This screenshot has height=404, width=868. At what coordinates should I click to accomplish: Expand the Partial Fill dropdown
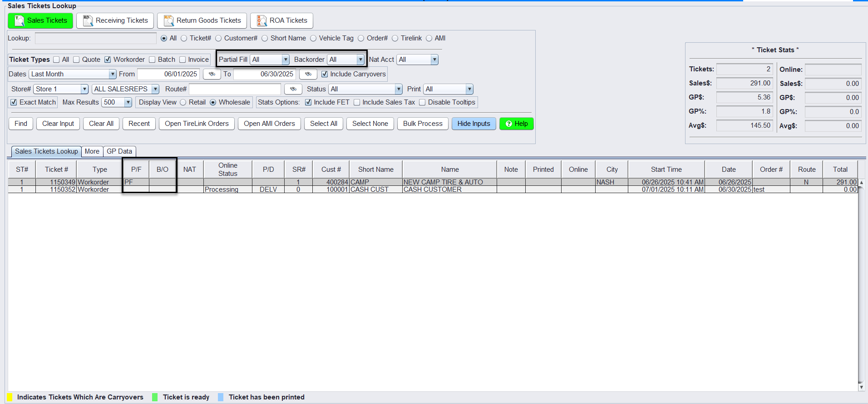(x=285, y=60)
